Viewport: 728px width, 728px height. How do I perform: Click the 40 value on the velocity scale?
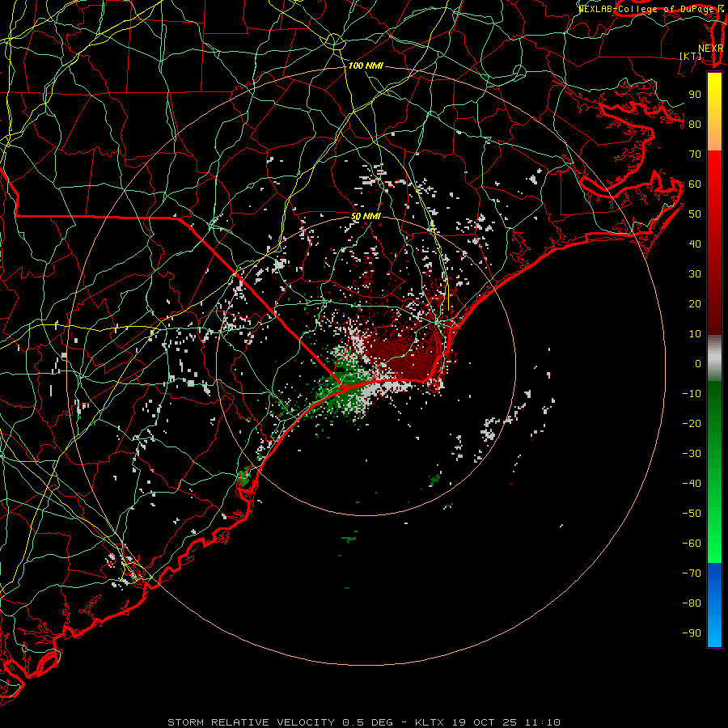(x=695, y=243)
